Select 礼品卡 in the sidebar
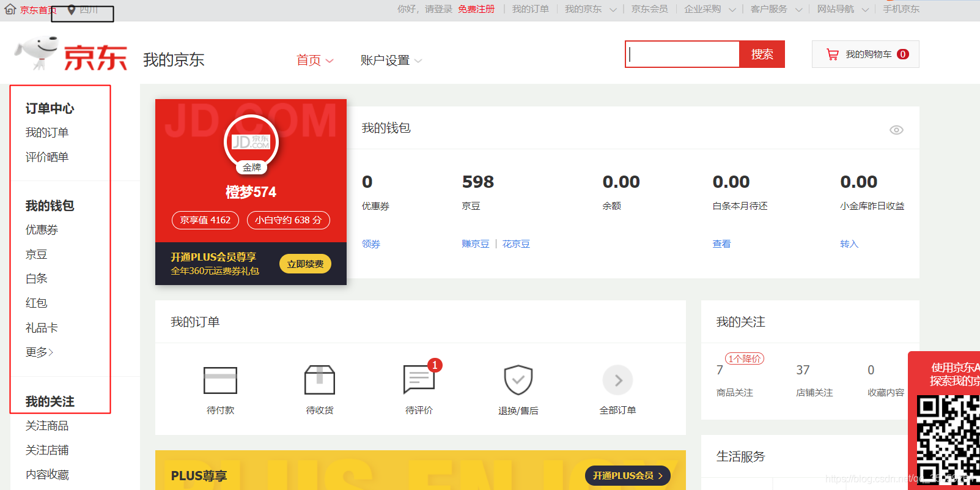 coord(42,328)
